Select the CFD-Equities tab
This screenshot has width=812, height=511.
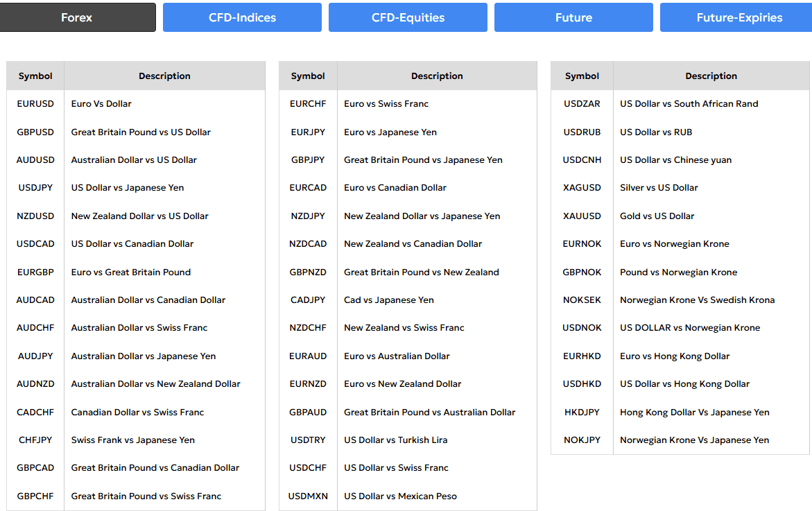tap(408, 17)
